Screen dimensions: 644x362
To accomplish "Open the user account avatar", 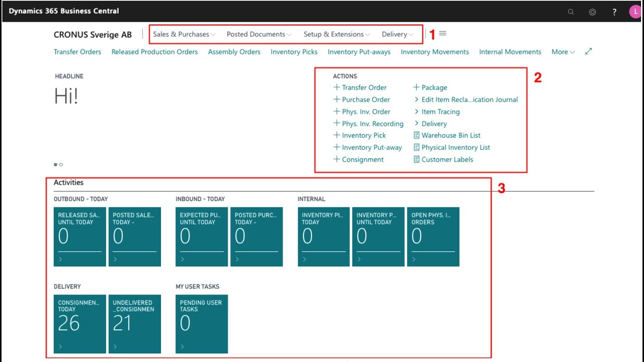I will pos(636,12).
